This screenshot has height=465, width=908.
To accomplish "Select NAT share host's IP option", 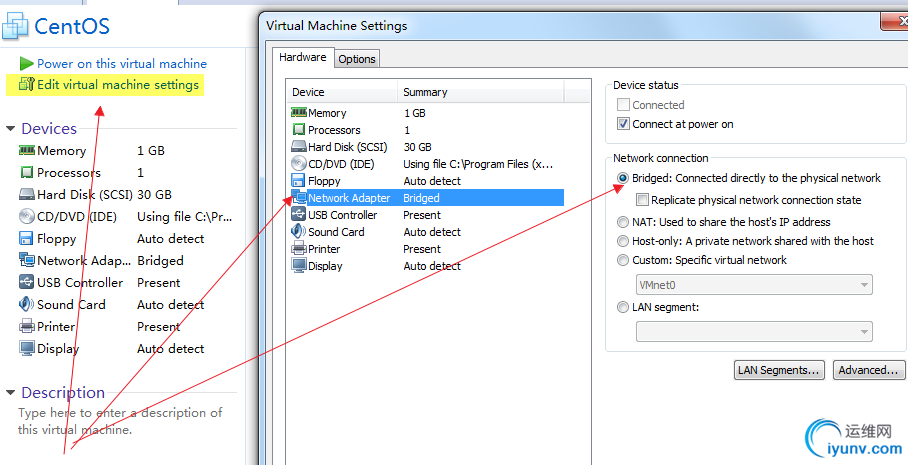I will click(623, 222).
